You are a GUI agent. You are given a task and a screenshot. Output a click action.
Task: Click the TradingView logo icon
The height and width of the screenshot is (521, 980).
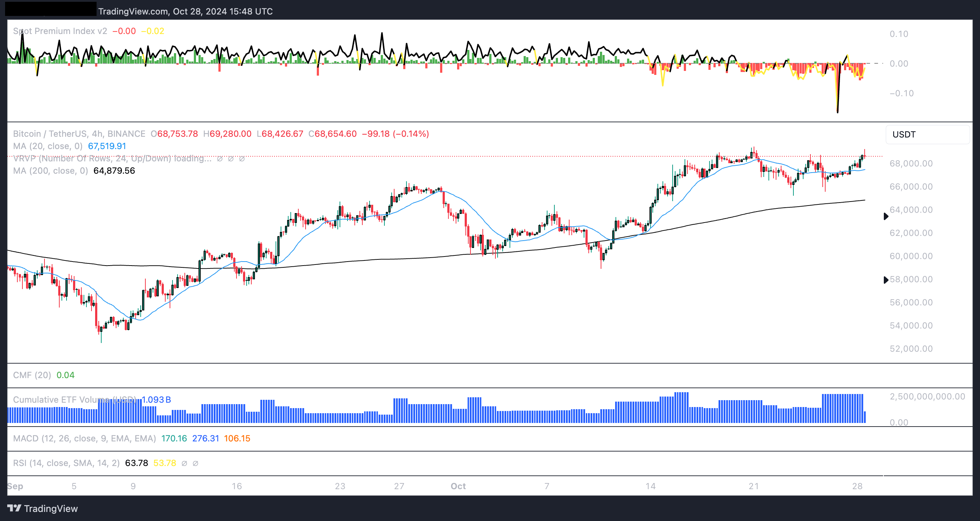tap(14, 508)
